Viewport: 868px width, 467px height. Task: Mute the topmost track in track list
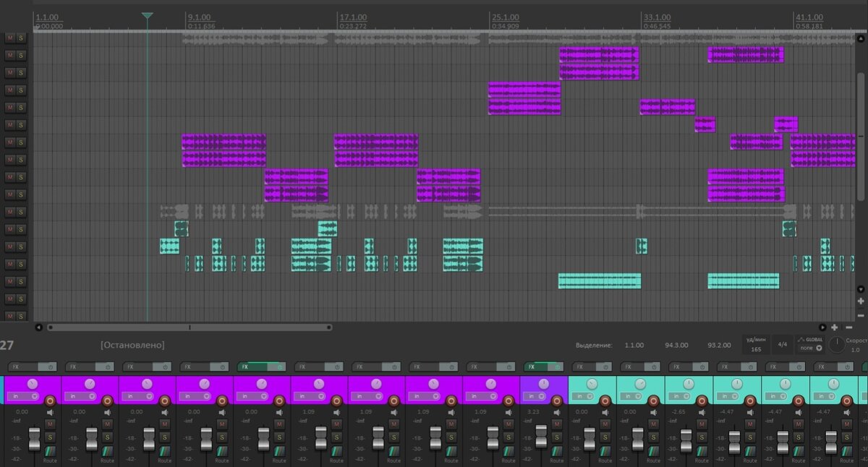pos(10,38)
